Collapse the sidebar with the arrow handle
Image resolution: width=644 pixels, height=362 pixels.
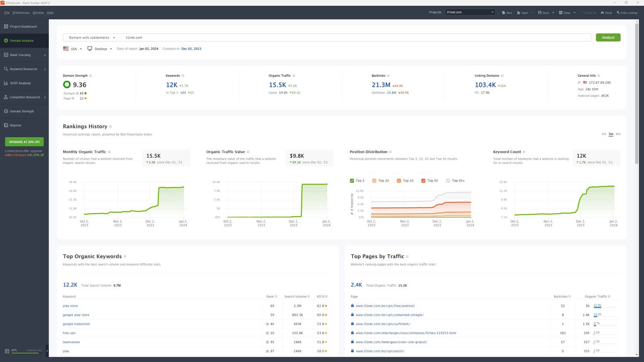pos(47,351)
